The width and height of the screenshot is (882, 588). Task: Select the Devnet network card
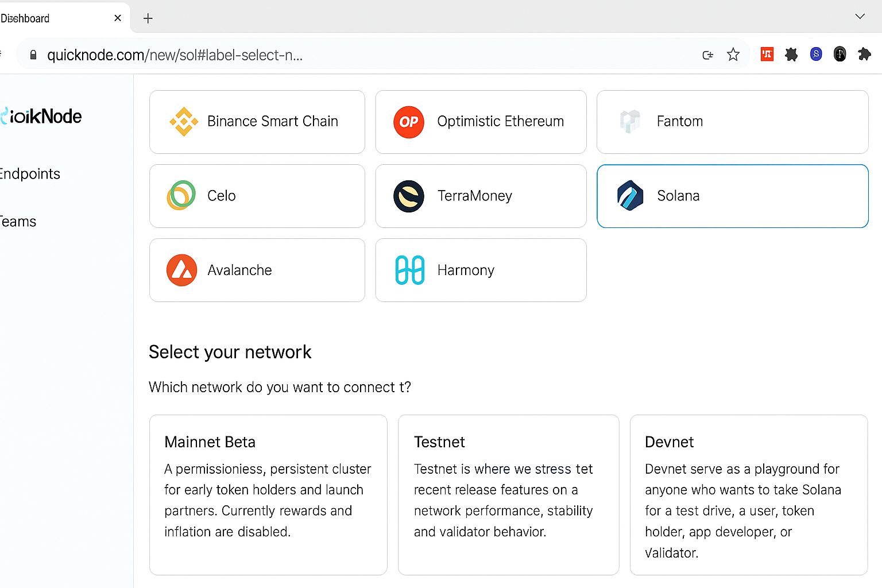[x=748, y=494]
